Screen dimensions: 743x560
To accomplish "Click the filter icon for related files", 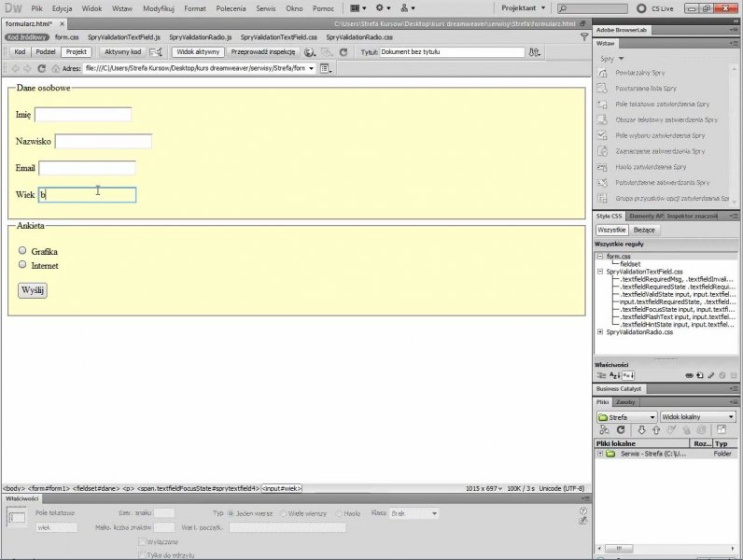I will coord(584,36).
